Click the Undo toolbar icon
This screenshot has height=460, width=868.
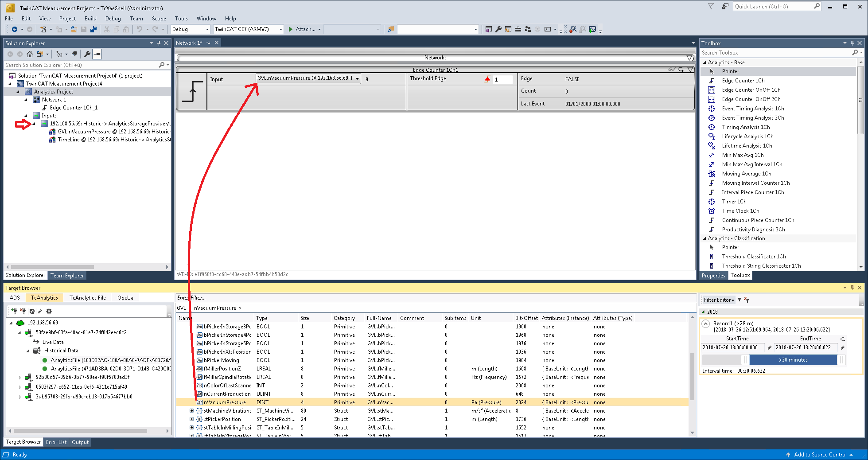(x=140, y=29)
